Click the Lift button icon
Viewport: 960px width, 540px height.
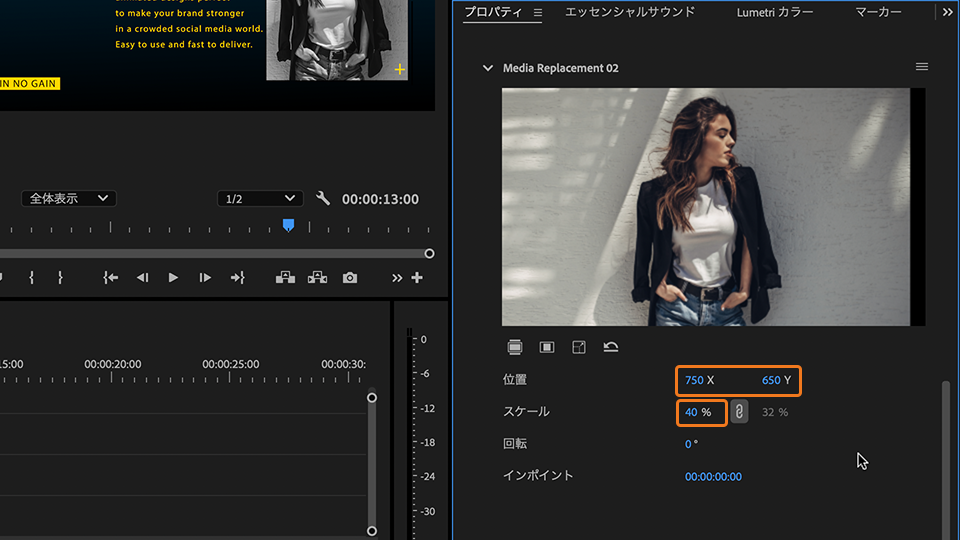tap(285, 278)
